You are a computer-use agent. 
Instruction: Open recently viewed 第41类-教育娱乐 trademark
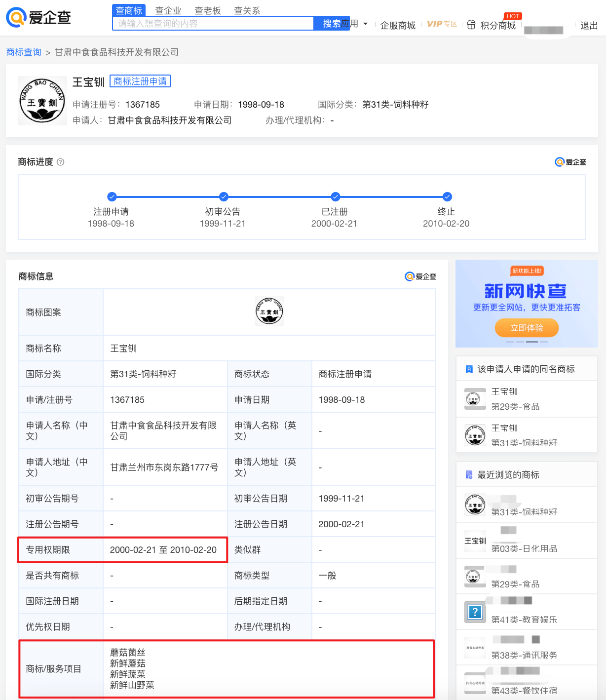527,612
